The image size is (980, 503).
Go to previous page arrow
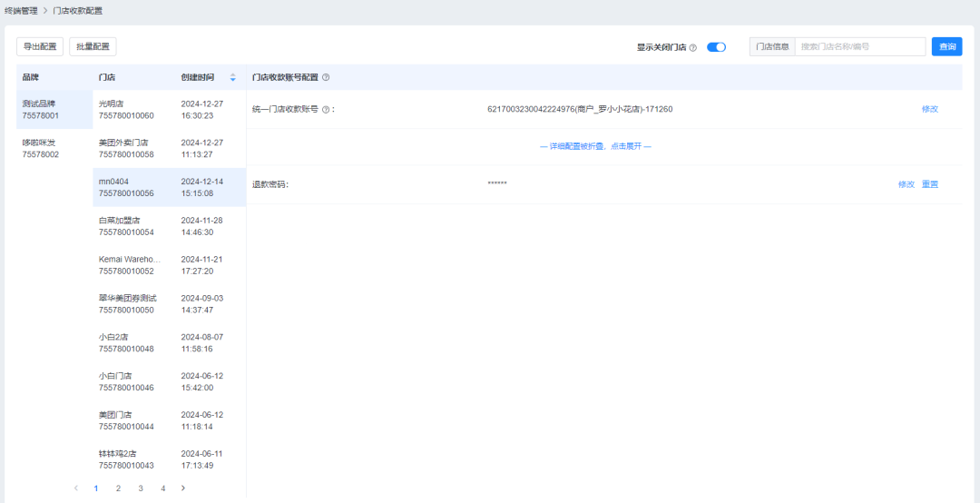pos(76,488)
